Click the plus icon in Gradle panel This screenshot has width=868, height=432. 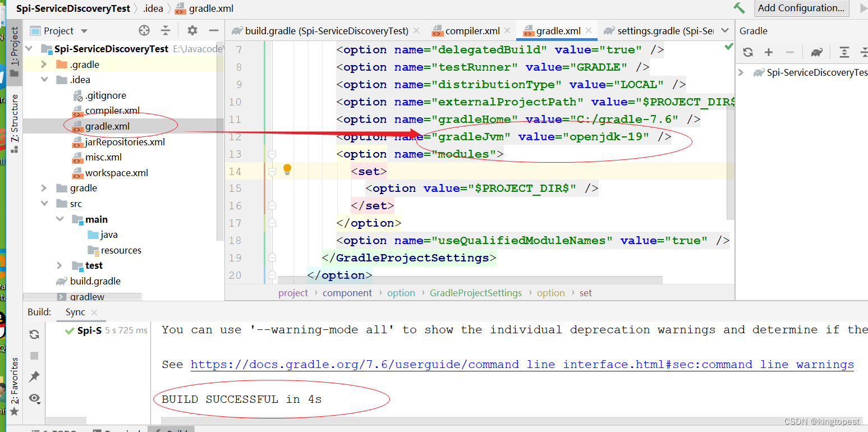pyautogui.click(x=769, y=52)
